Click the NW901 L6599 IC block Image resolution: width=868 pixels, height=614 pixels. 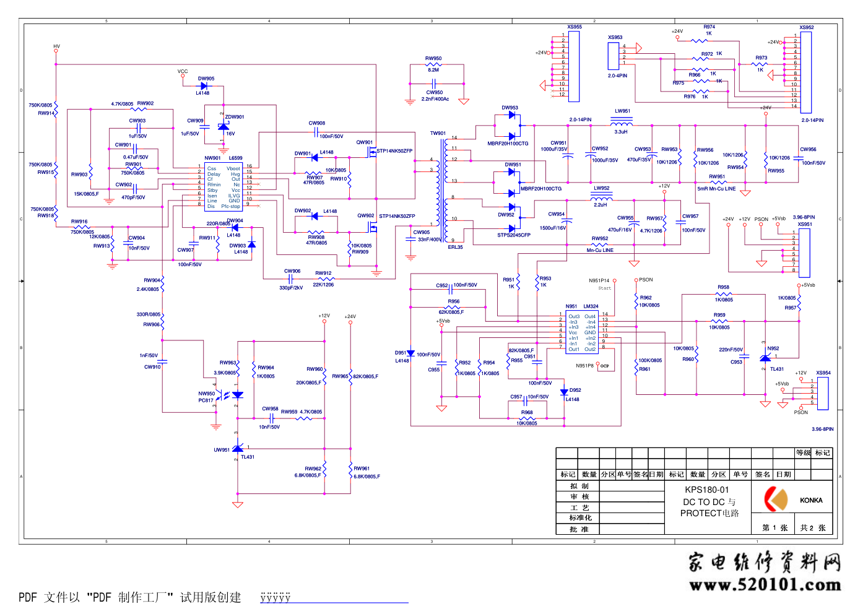223,186
